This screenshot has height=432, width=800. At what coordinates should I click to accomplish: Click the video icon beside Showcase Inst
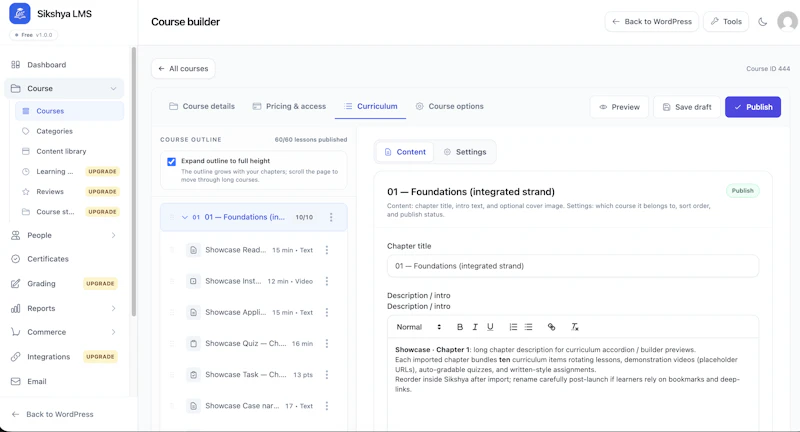[x=193, y=281]
